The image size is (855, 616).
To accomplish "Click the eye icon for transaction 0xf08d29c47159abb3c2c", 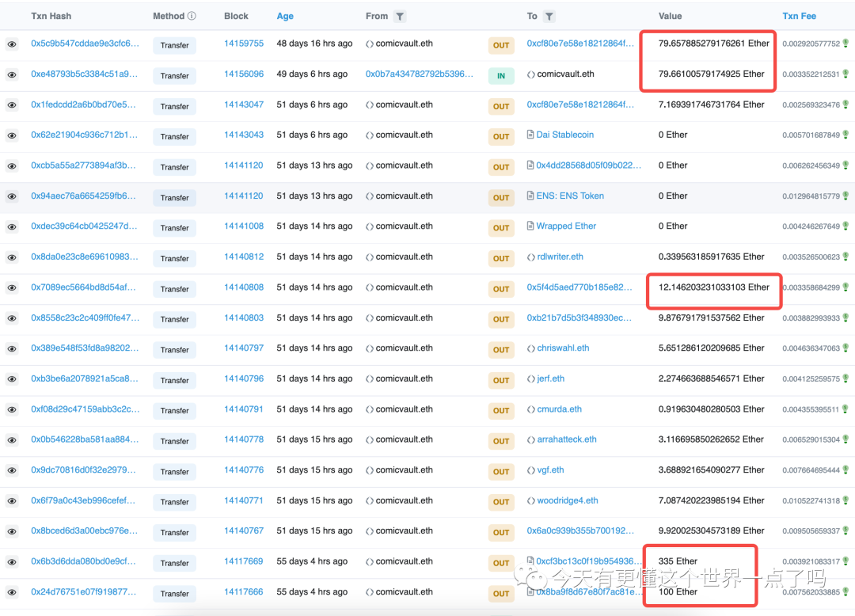I will click(x=12, y=410).
